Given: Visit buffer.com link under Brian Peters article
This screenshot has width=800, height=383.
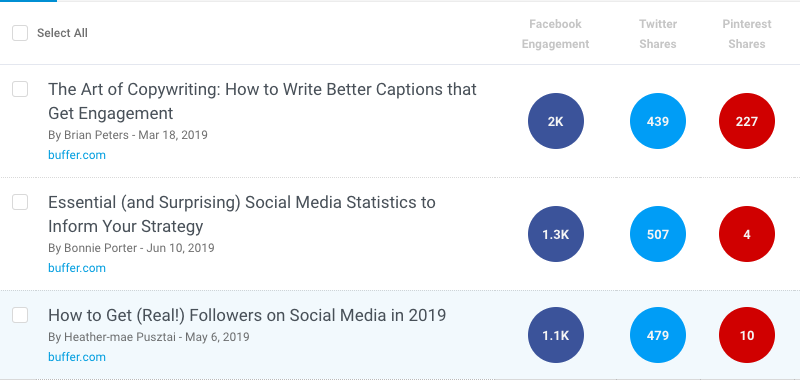Looking at the screenshot, I should 77,155.
